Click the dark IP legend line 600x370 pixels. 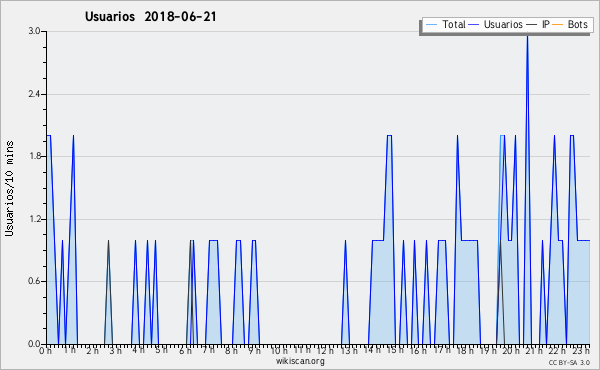(x=531, y=25)
